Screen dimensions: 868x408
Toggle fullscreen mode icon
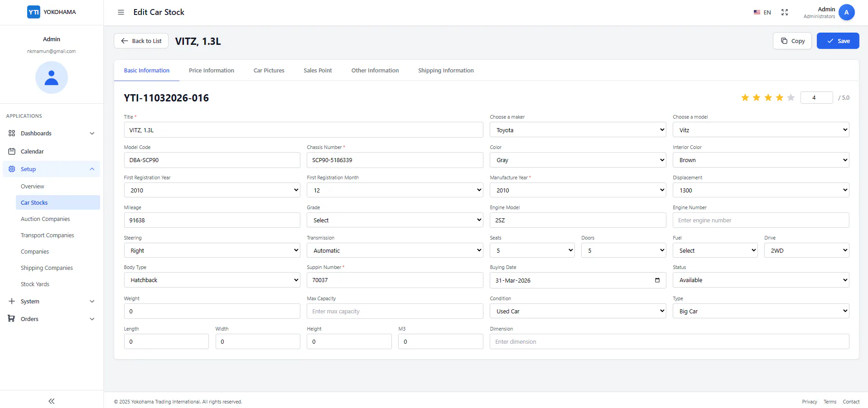[x=785, y=12]
